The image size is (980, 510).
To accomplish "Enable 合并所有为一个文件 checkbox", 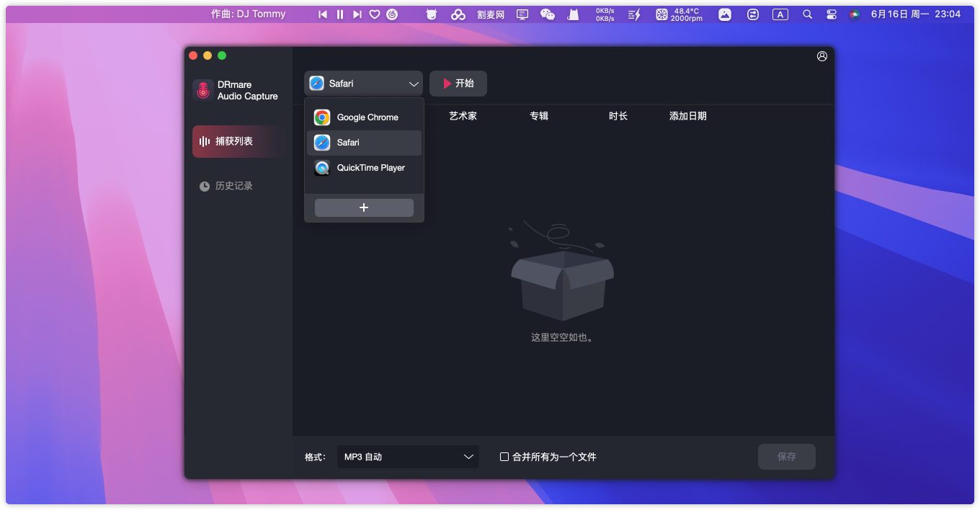I will pyautogui.click(x=504, y=457).
